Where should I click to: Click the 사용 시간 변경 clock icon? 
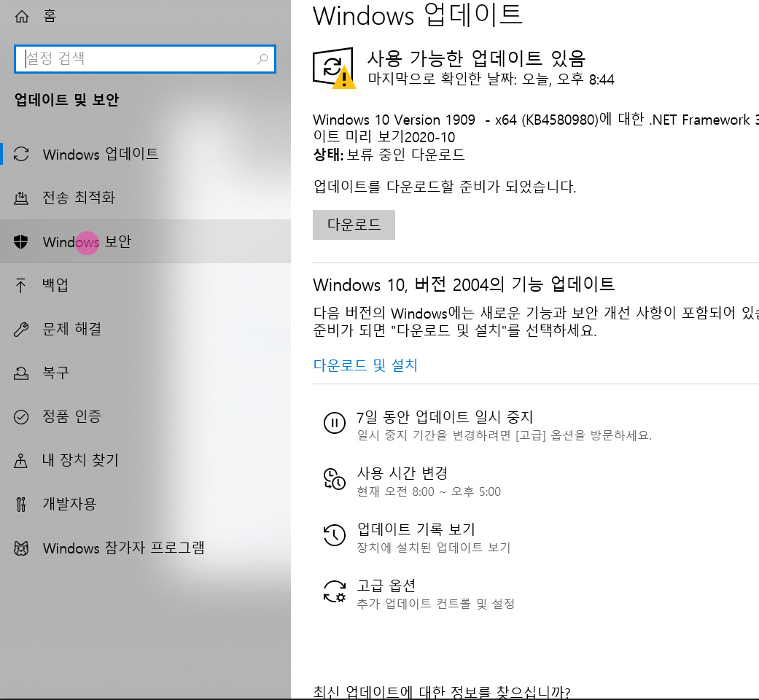(334, 479)
